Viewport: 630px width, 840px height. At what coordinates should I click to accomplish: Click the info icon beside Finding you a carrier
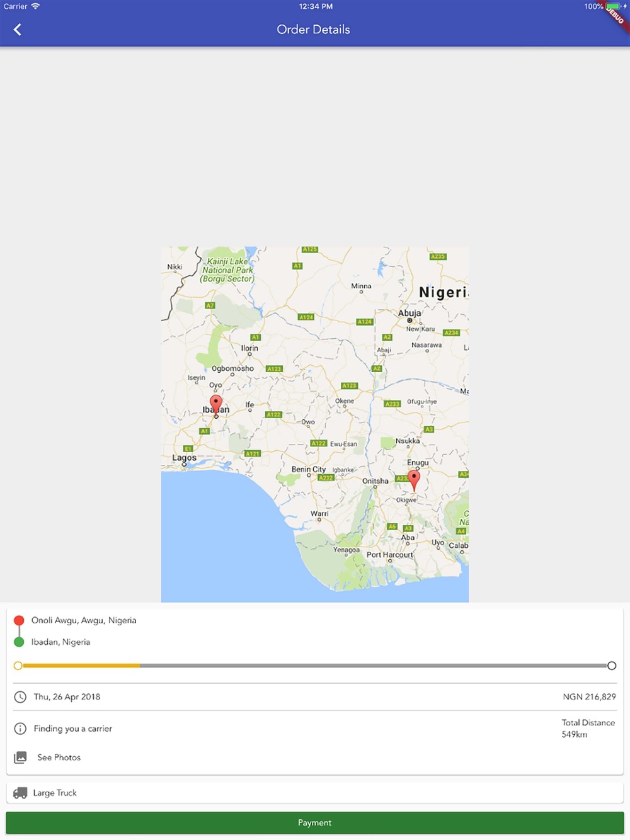(x=20, y=729)
